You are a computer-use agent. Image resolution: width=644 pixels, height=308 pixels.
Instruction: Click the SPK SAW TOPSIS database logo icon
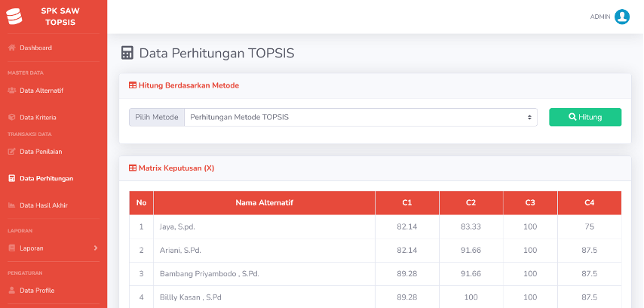14,17
